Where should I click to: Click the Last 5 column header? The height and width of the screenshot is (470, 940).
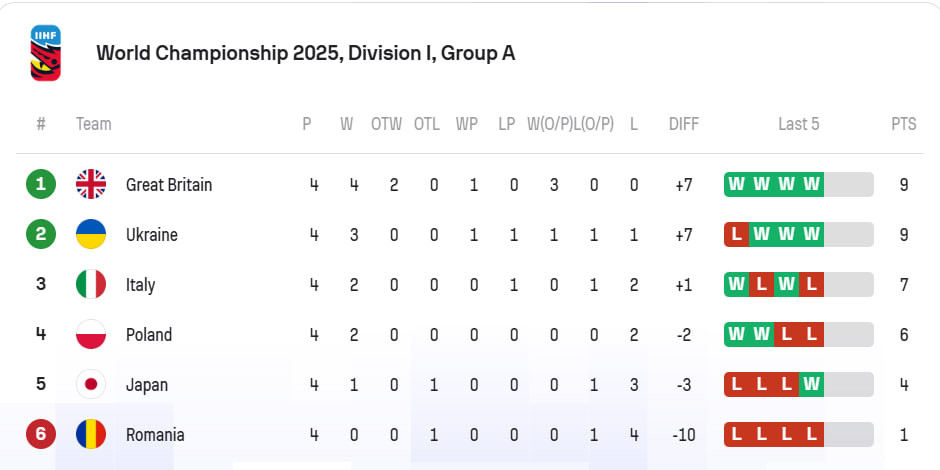coord(799,124)
